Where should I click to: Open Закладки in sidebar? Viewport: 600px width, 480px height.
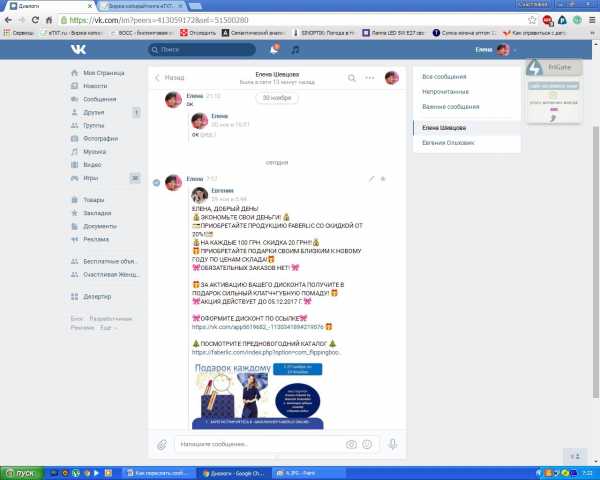97,213
